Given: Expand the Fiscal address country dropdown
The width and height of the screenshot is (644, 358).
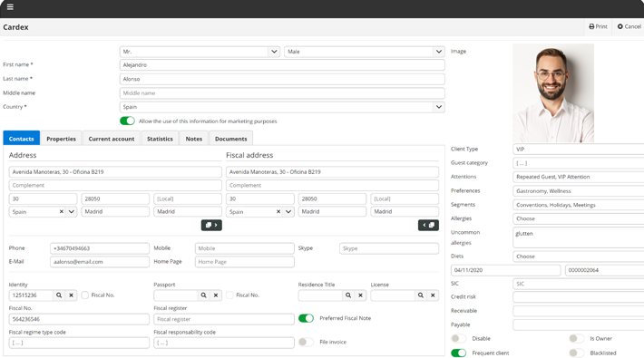Looking at the screenshot, I should 288,211.
